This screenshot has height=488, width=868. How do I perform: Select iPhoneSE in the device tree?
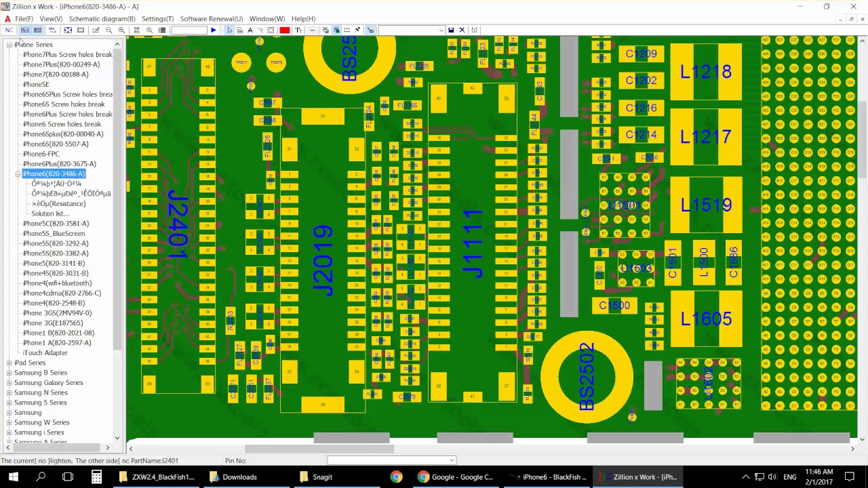(36, 85)
